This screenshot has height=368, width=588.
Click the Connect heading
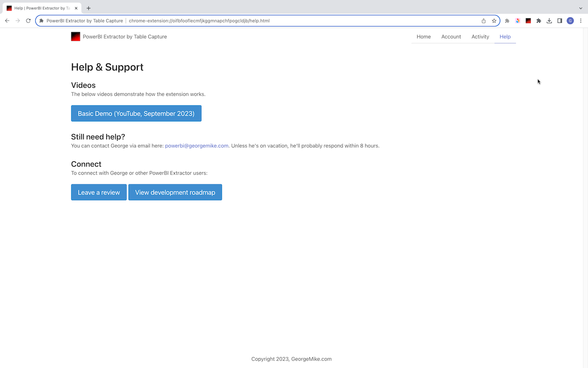[86, 164]
